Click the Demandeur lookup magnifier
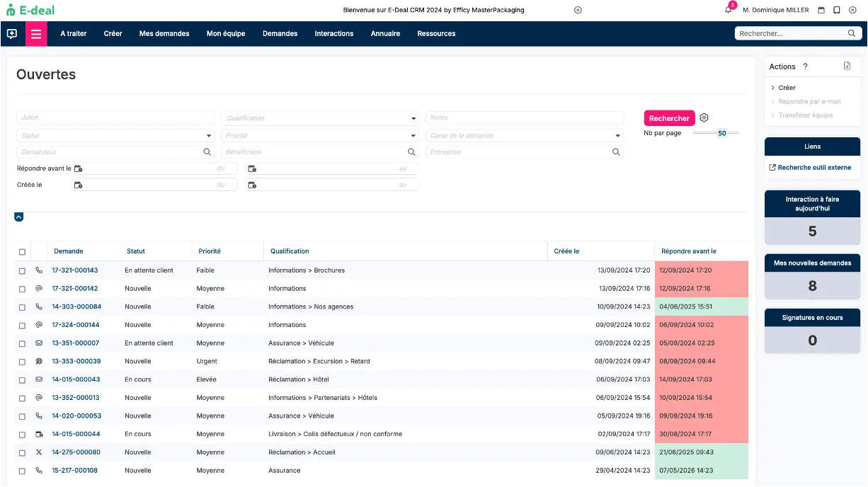This screenshot has height=487, width=868. pyautogui.click(x=207, y=152)
